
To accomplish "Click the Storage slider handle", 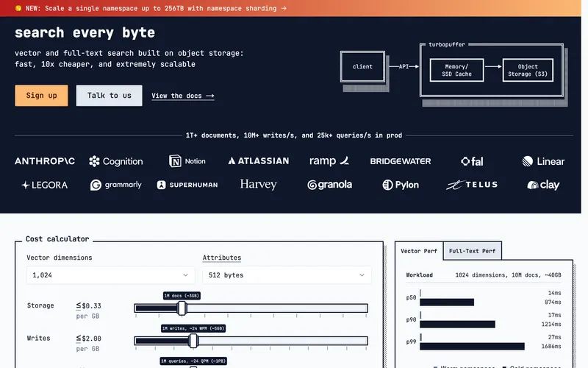I will click(x=182, y=308).
